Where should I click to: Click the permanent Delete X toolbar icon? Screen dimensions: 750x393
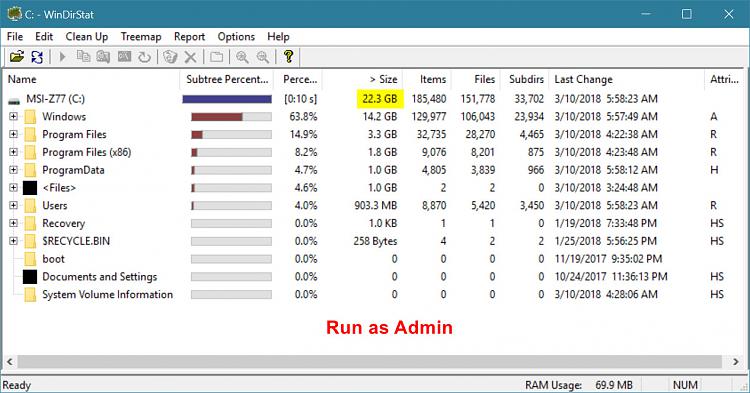[x=190, y=57]
